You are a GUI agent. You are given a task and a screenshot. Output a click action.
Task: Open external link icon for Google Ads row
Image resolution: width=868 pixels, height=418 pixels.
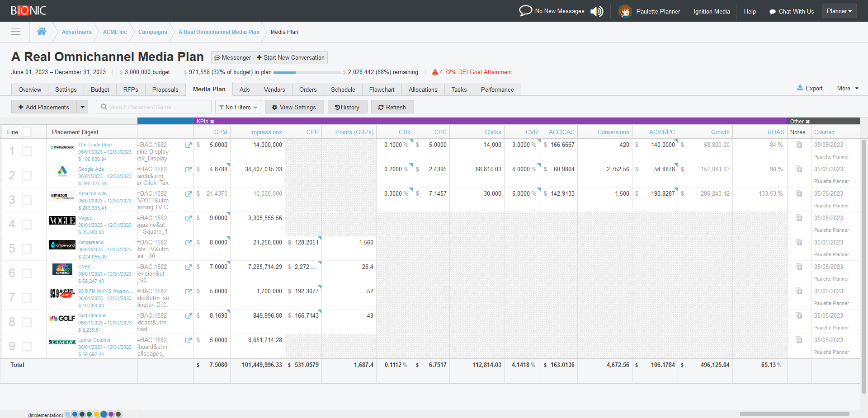click(x=188, y=169)
